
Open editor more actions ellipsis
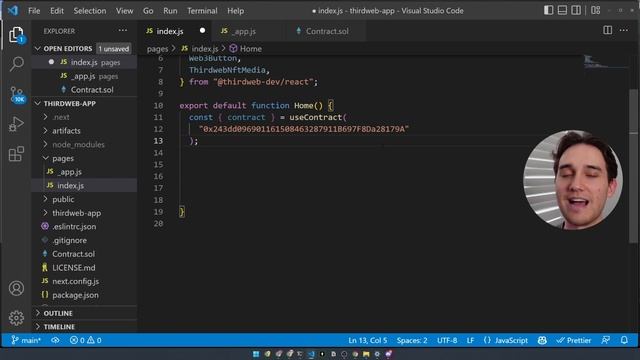[624, 30]
